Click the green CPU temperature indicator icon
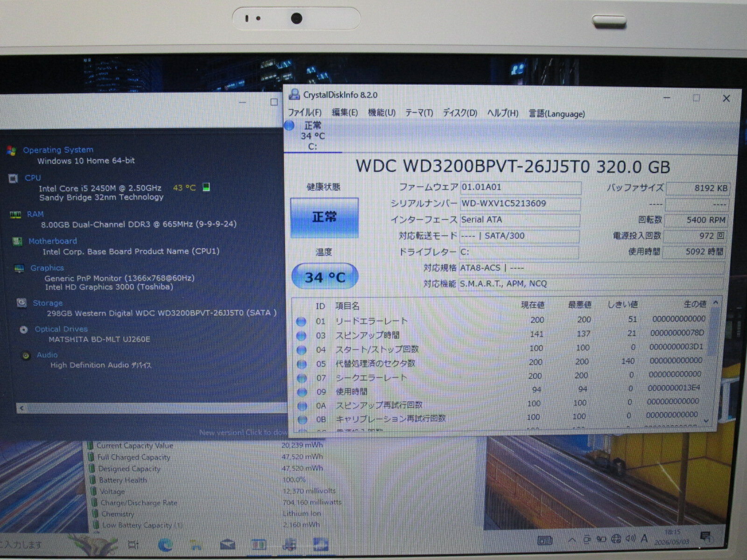The width and height of the screenshot is (747, 560). coord(206,187)
